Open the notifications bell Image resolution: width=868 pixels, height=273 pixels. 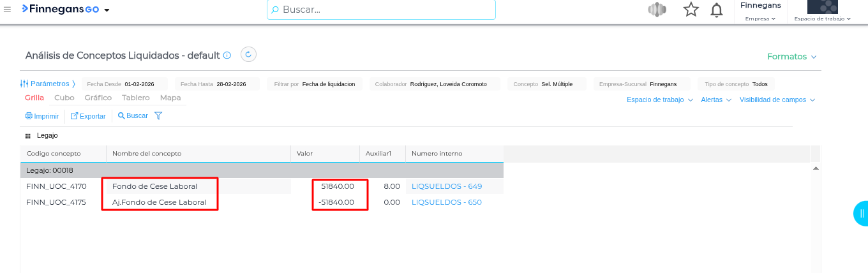pos(717,10)
